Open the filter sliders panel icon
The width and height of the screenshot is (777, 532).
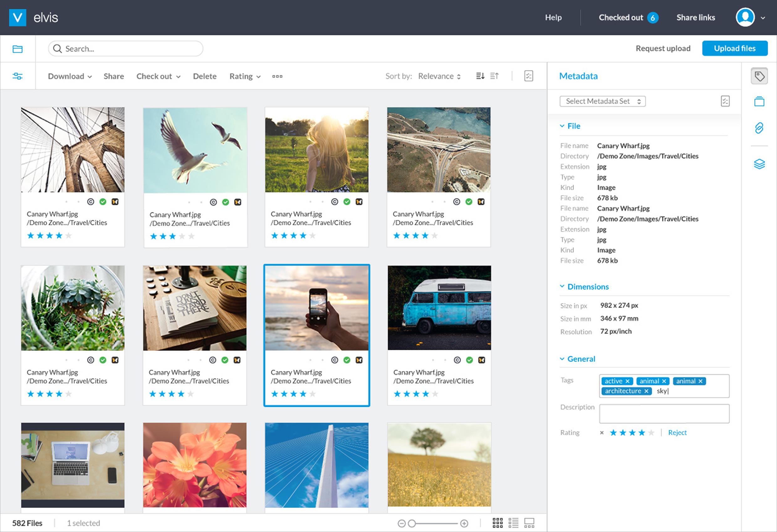(x=17, y=76)
